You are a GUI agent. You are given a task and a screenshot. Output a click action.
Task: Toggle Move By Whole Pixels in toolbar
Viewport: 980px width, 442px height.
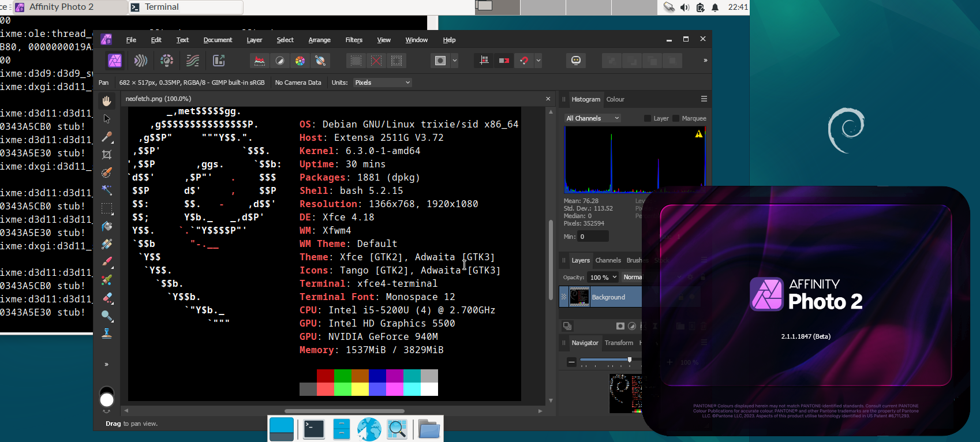pyautogui.click(x=504, y=61)
